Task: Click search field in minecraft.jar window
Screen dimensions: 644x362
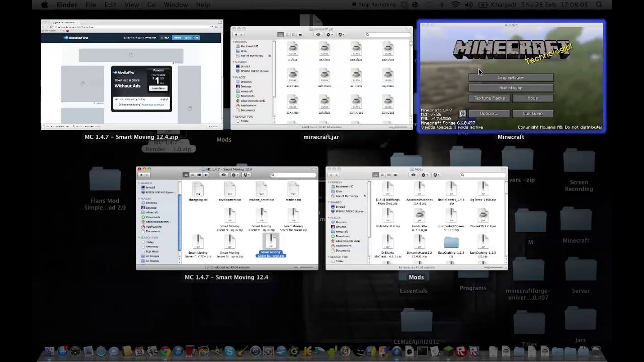Action: click(x=387, y=35)
